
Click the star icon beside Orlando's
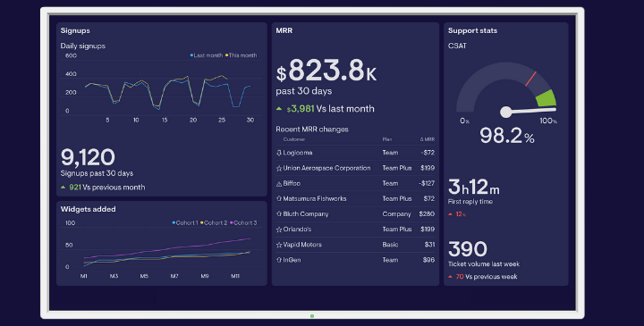279,230
